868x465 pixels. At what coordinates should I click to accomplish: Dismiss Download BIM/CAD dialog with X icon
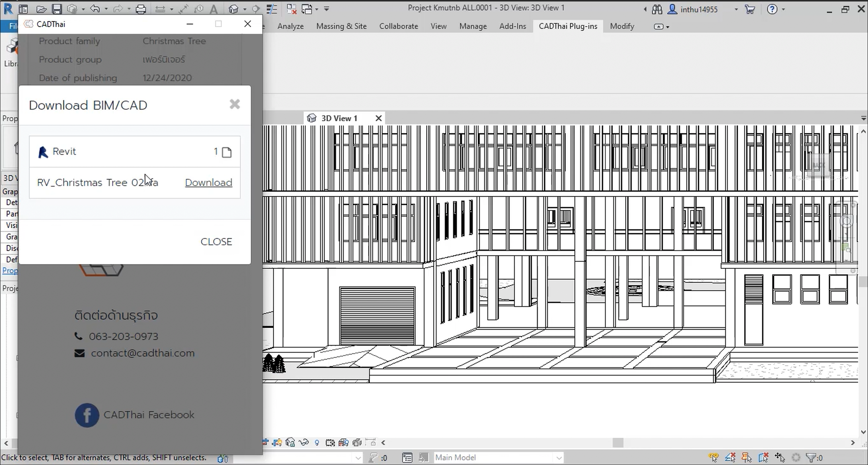235,104
